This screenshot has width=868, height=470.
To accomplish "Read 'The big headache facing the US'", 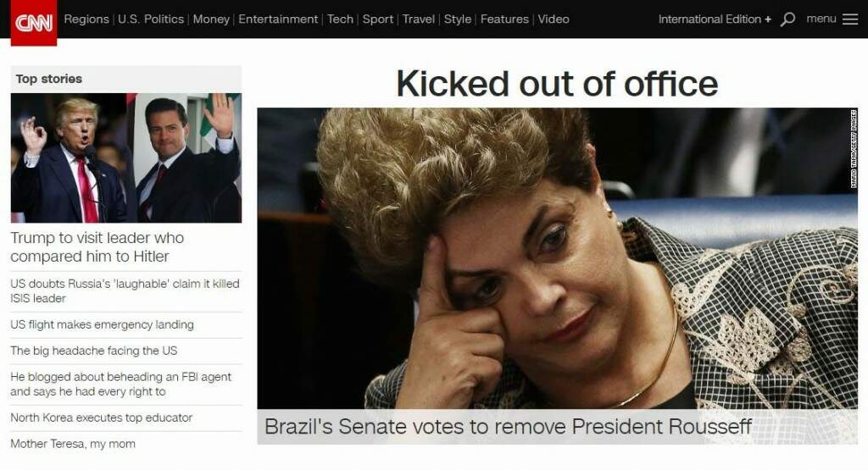I will [x=94, y=351].
